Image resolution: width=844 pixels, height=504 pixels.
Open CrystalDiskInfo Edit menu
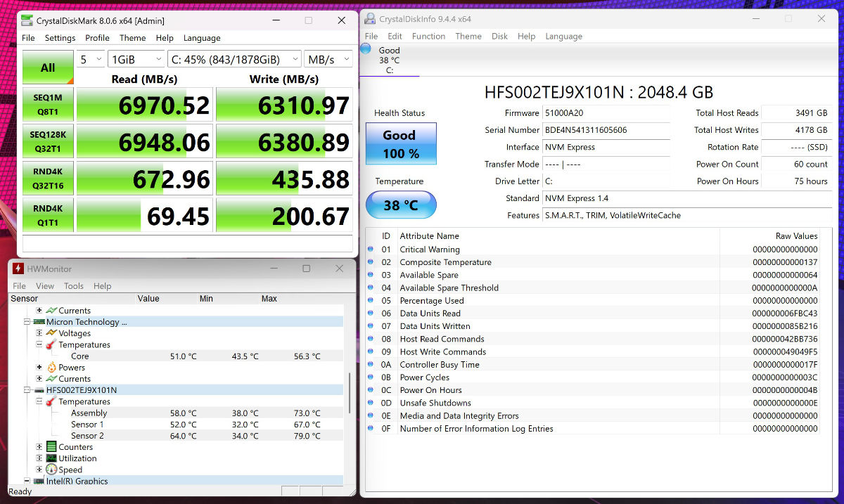point(395,36)
